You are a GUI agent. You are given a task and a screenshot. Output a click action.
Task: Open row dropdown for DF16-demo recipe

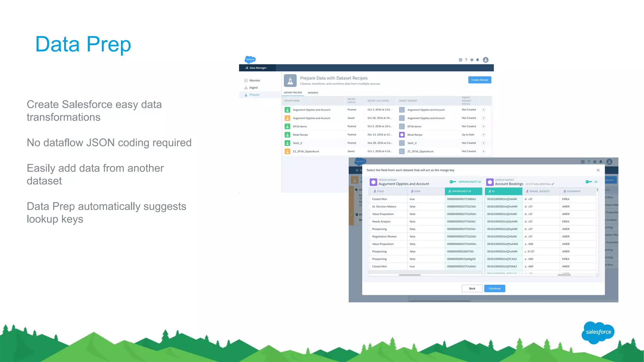coord(484,126)
